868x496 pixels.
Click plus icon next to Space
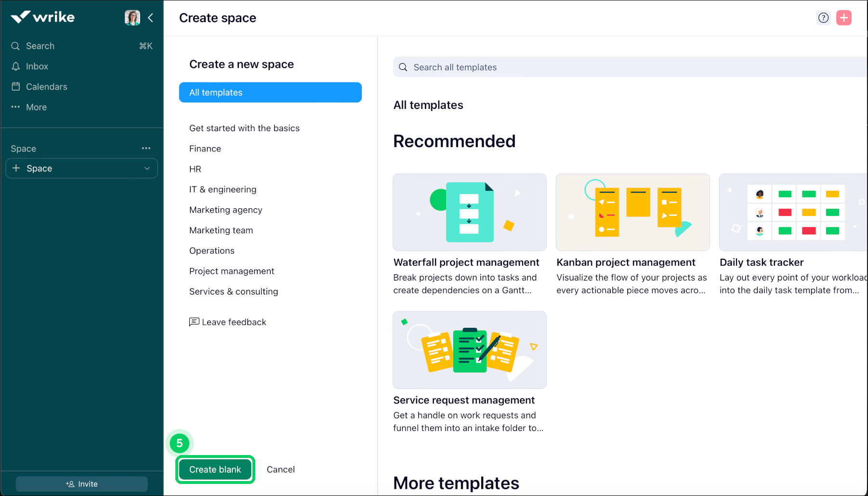tap(16, 168)
